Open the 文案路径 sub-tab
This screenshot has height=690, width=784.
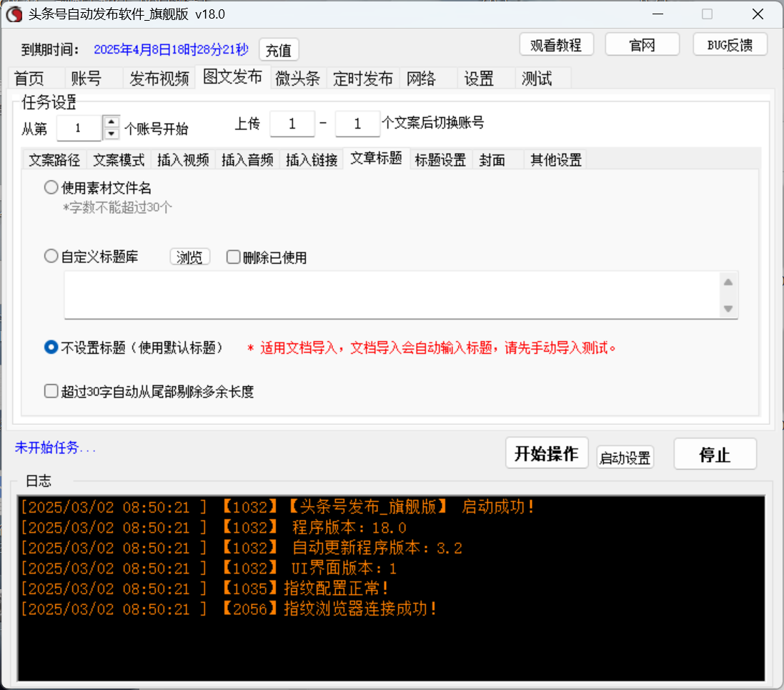tap(54, 160)
